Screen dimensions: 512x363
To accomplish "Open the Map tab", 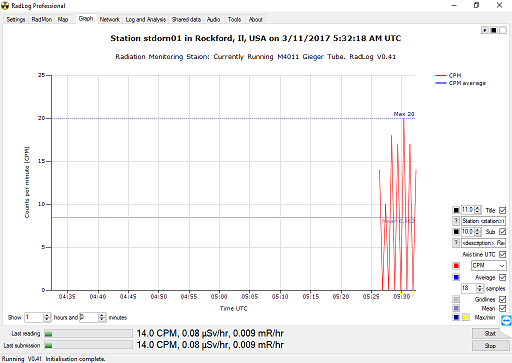I will coord(63,20).
